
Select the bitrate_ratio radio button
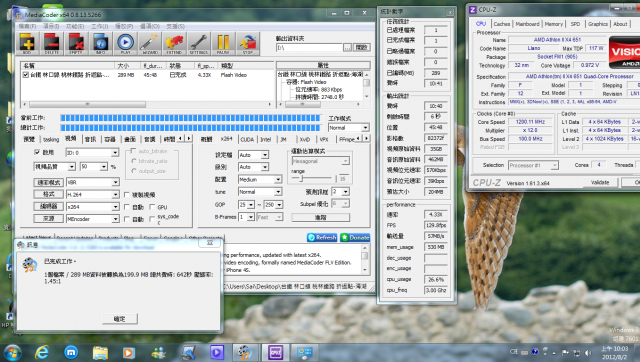(133, 161)
